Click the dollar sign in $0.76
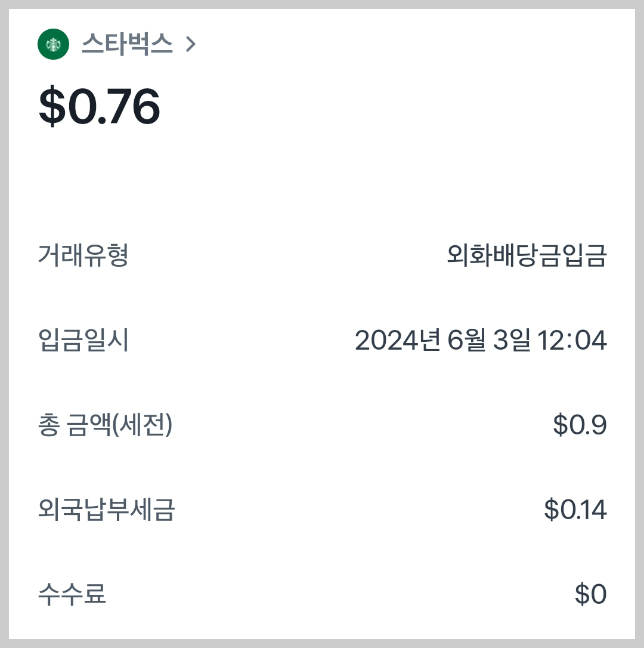 tap(52, 106)
